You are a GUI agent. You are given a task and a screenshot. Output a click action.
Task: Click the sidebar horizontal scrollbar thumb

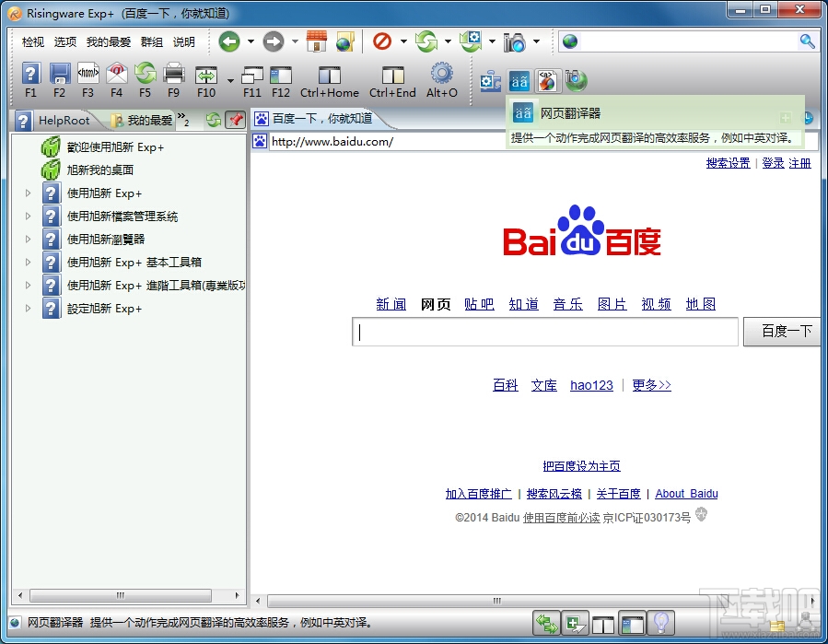[121, 595]
